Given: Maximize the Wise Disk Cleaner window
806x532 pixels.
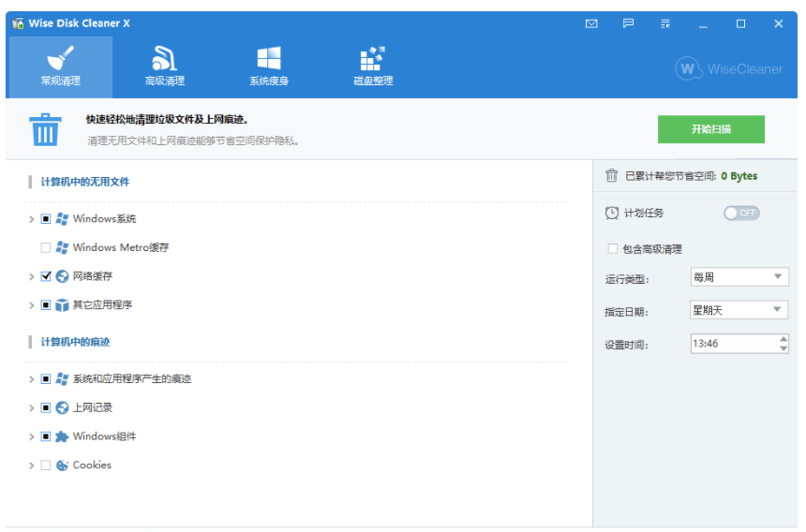Looking at the screenshot, I should 740,23.
